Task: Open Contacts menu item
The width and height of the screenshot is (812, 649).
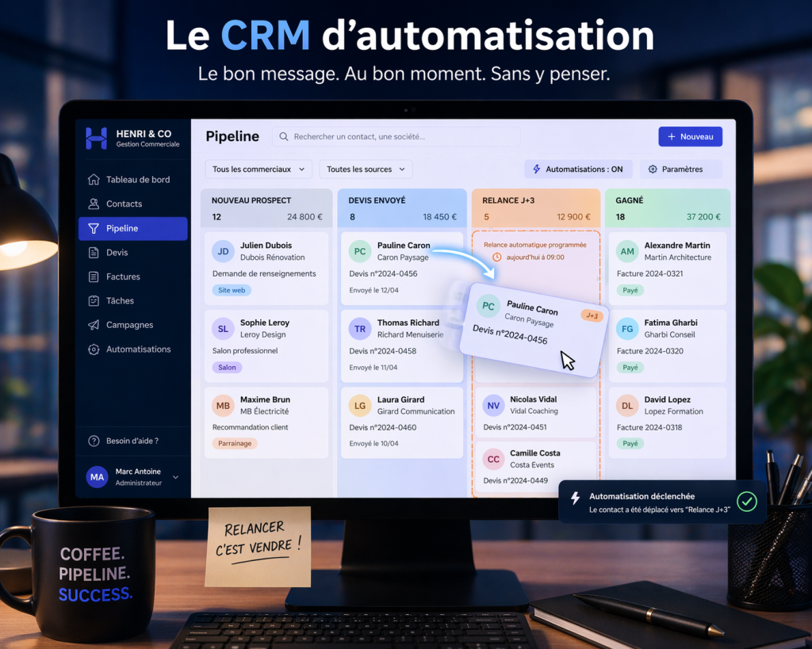Action: [132, 204]
